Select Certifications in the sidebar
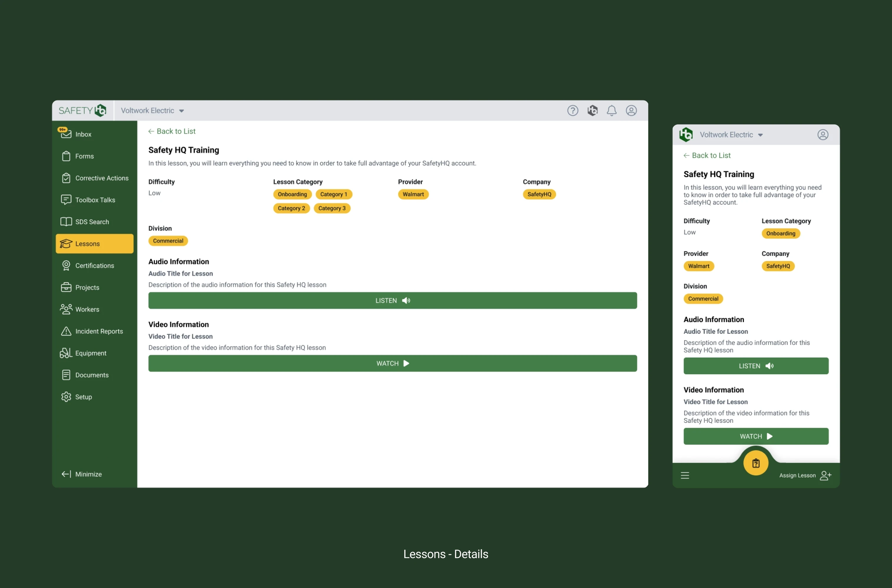892x588 pixels. (94, 265)
